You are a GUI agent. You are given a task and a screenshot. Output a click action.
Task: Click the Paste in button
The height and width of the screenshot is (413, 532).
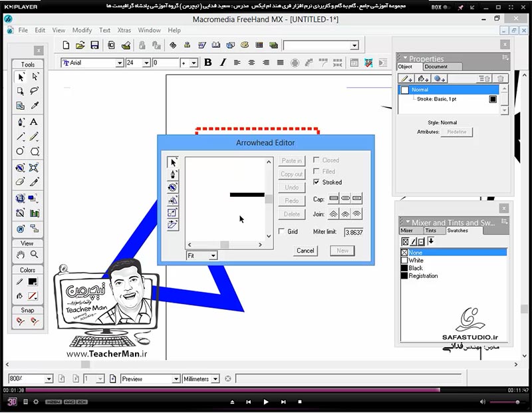tap(292, 161)
